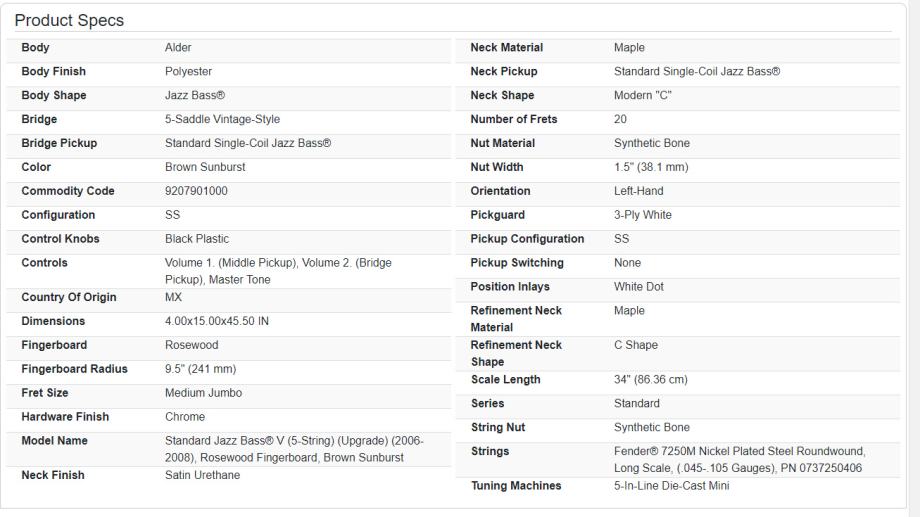Image resolution: width=920 pixels, height=517 pixels.
Task: Click the Product Specs heading
Action: (69, 21)
